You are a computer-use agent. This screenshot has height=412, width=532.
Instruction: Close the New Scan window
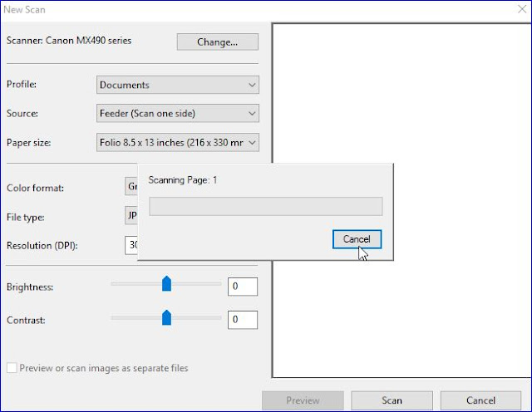522,9
